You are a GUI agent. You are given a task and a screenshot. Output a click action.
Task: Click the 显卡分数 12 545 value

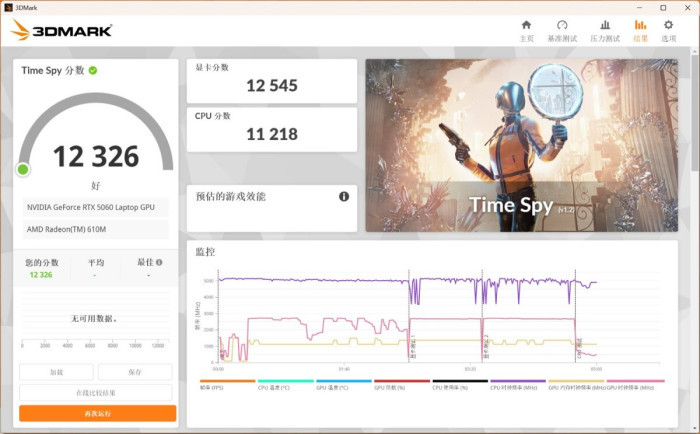(x=272, y=86)
